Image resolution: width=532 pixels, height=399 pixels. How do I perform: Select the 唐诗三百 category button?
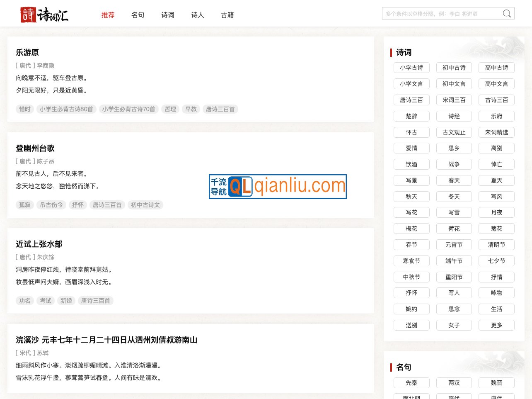[x=411, y=100]
